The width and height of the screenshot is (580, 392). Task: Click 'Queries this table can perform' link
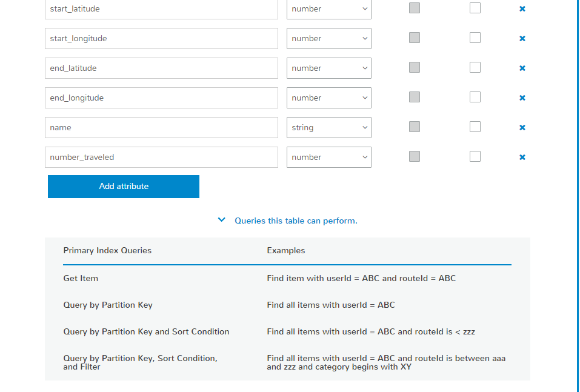point(296,221)
